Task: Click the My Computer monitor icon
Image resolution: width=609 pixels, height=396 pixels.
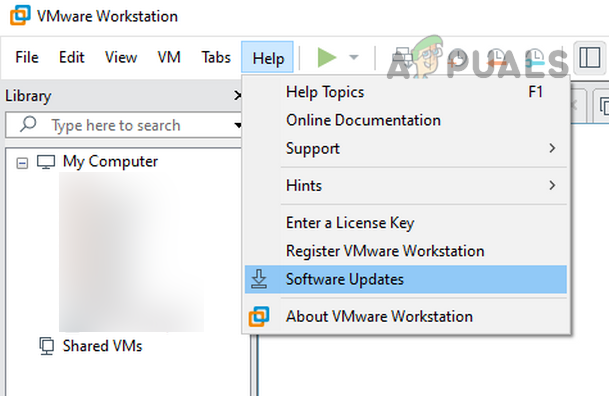Action: 46,162
